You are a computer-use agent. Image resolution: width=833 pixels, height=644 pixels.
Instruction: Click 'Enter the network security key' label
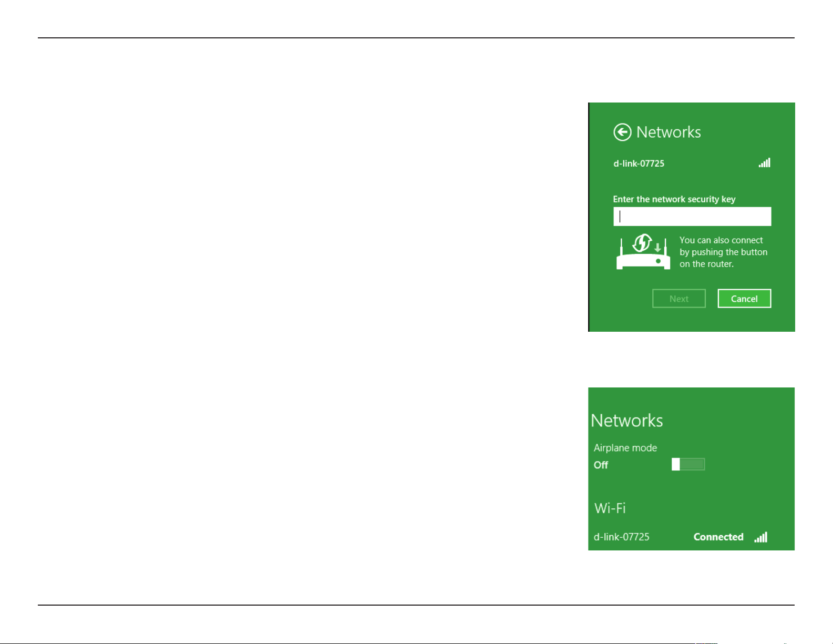click(x=674, y=199)
